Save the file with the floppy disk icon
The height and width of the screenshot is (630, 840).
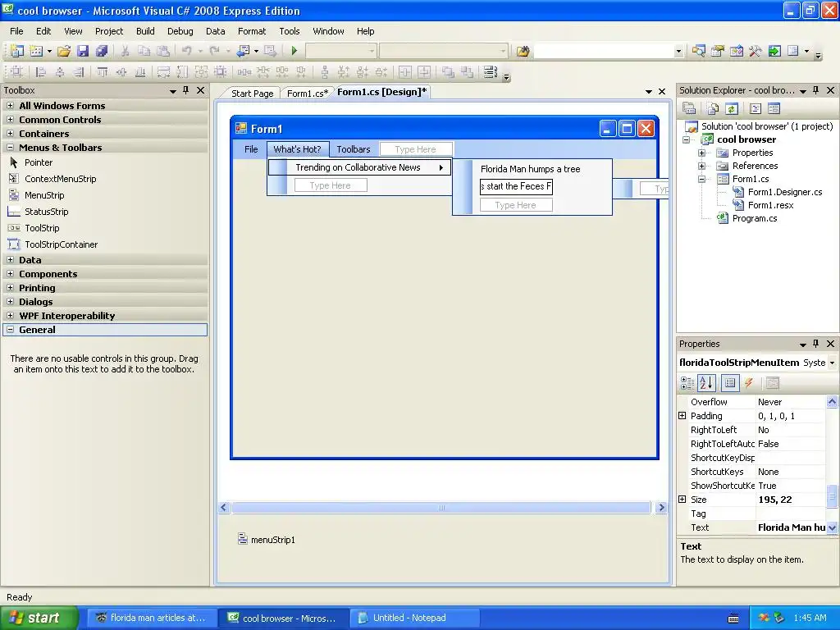(x=83, y=51)
